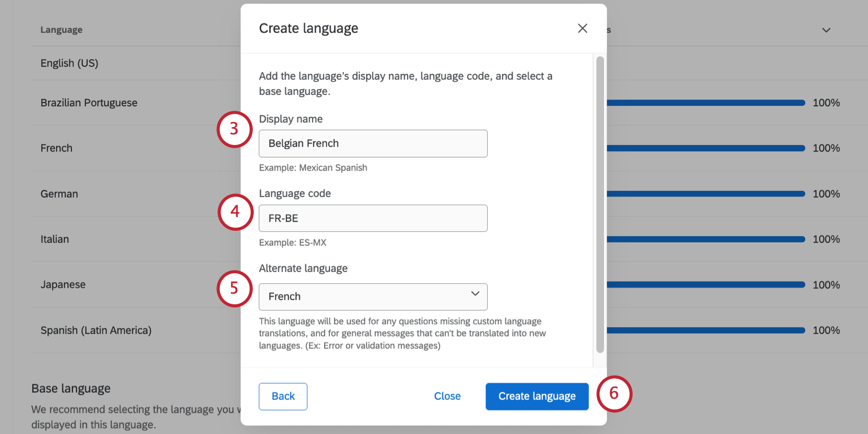Click the step 3 circle marker

(234, 129)
